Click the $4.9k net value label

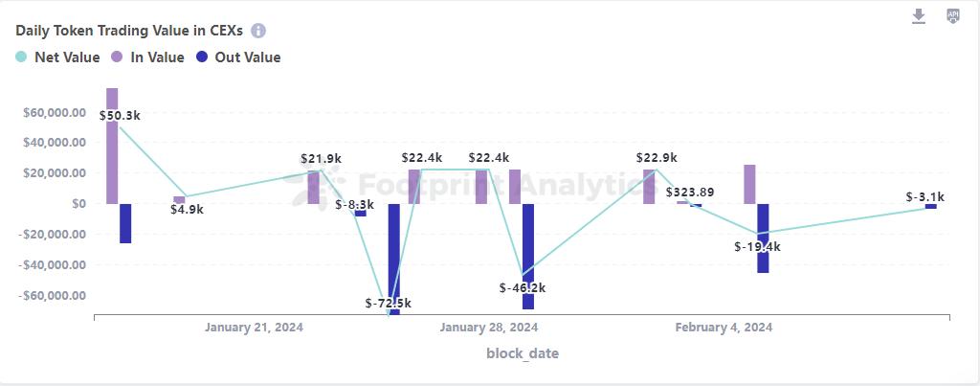click(187, 210)
